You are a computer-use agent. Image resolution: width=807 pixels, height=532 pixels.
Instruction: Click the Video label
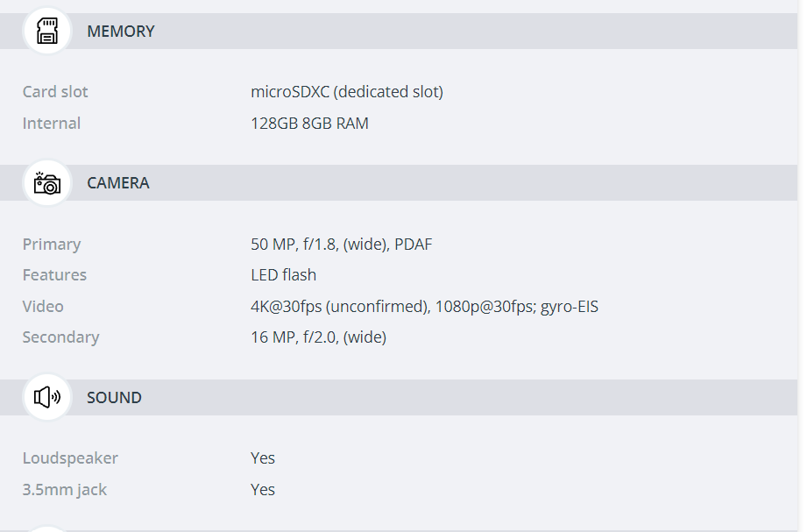pyautogui.click(x=43, y=307)
